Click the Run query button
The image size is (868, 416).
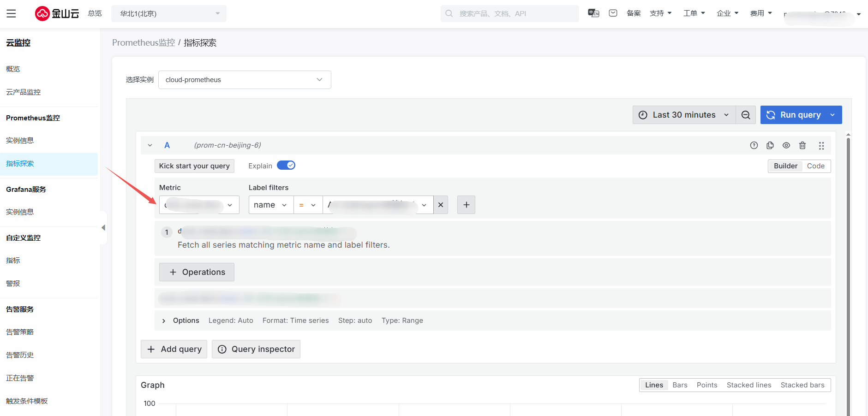(x=794, y=115)
